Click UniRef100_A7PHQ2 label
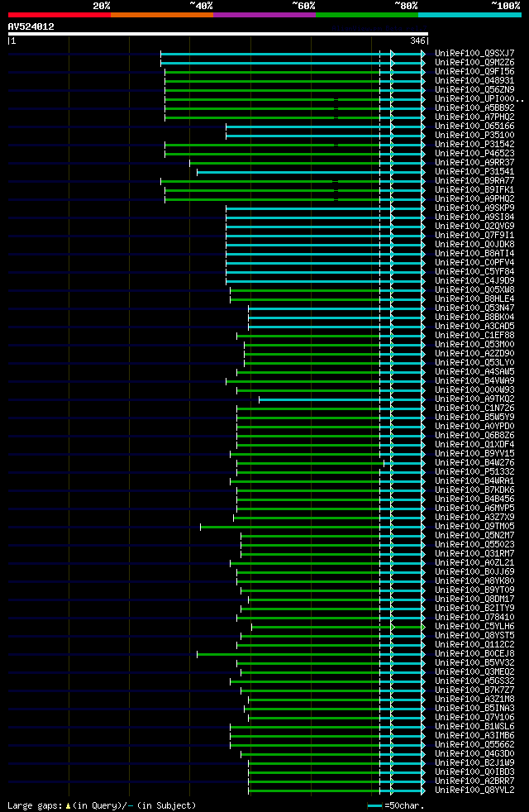The image size is (529, 812). pos(474,117)
